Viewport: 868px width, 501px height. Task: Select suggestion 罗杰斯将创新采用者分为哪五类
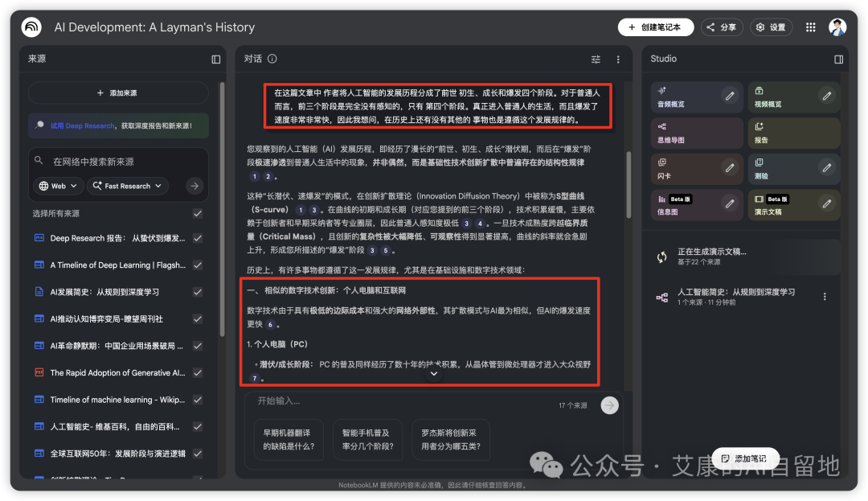(x=451, y=440)
